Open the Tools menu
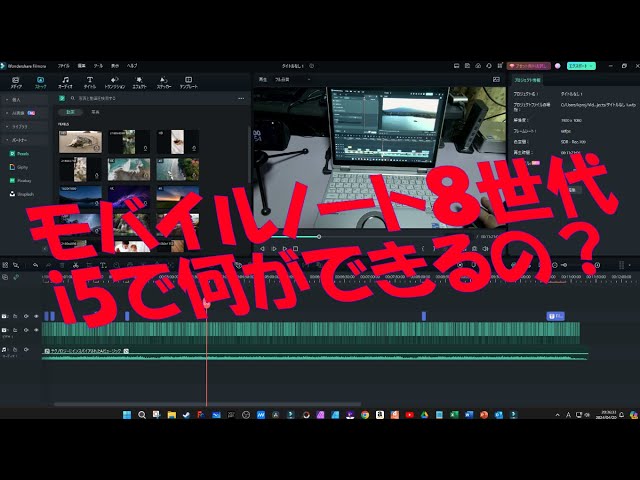 pos(98,66)
